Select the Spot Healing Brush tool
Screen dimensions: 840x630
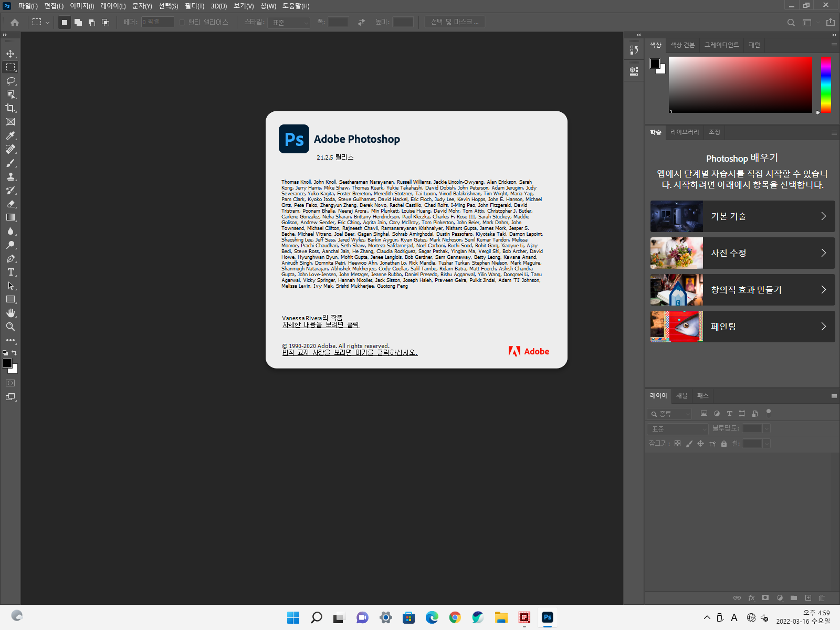10,149
